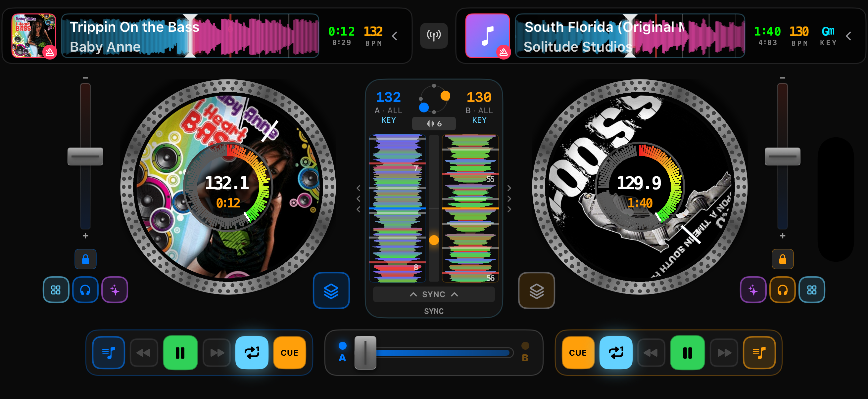The height and width of the screenshot is (399, 868).
Task: Click deck B minus tempo marker
Action: tap(782, 78)
